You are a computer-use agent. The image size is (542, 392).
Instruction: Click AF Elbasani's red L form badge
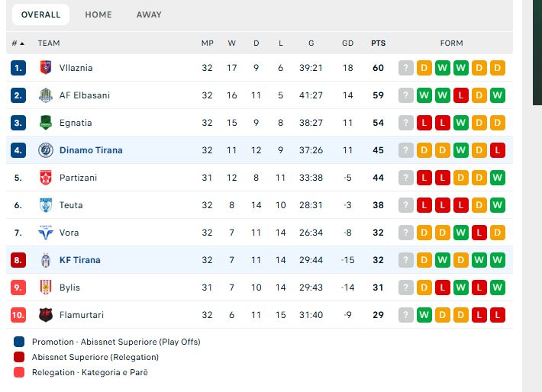click(461, 95)
